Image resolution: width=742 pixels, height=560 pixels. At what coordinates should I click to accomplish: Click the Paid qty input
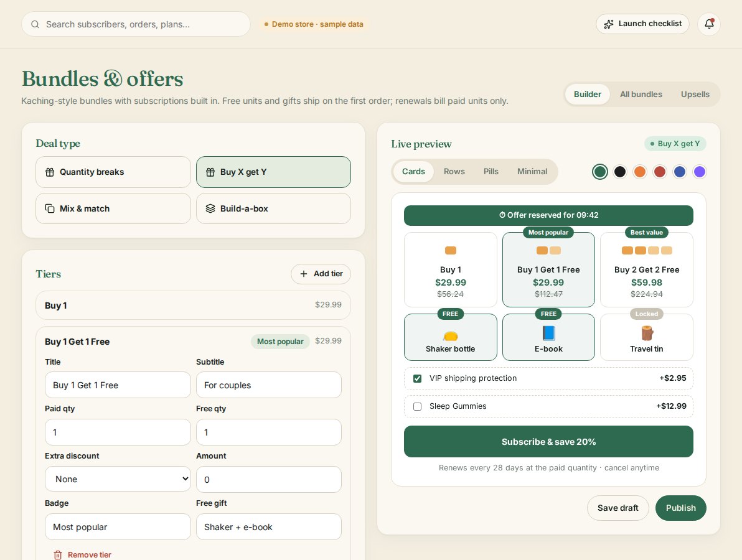(118, 432)
